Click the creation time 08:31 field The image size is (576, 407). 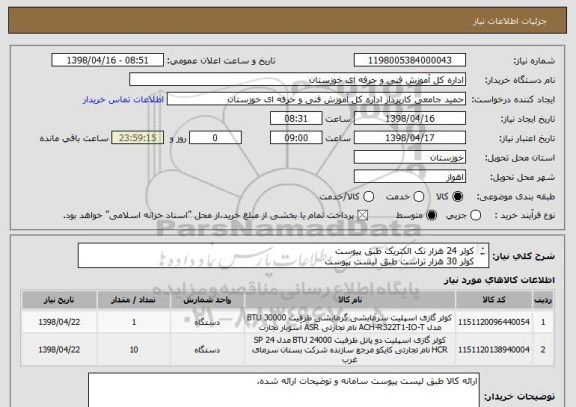[296, 118]
